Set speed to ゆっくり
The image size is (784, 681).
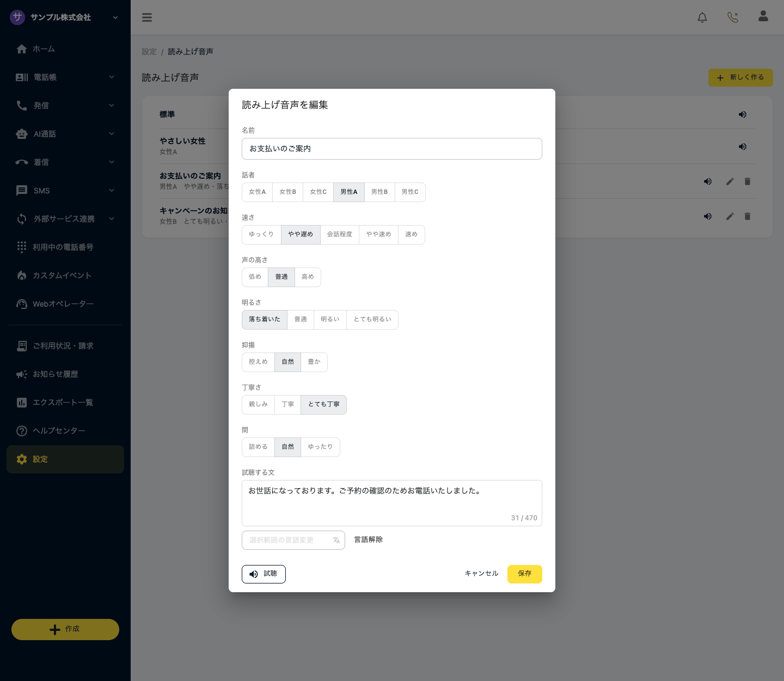[262, 235]
